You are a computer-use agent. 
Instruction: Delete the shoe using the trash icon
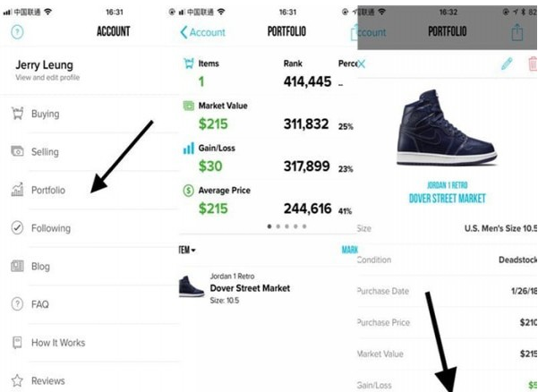[533, 65]
